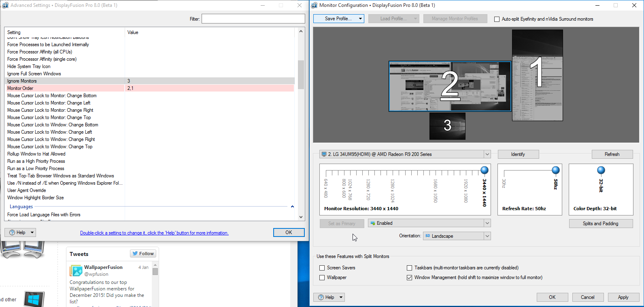Enable Wallpaper for split monitors

pos(322,277)
